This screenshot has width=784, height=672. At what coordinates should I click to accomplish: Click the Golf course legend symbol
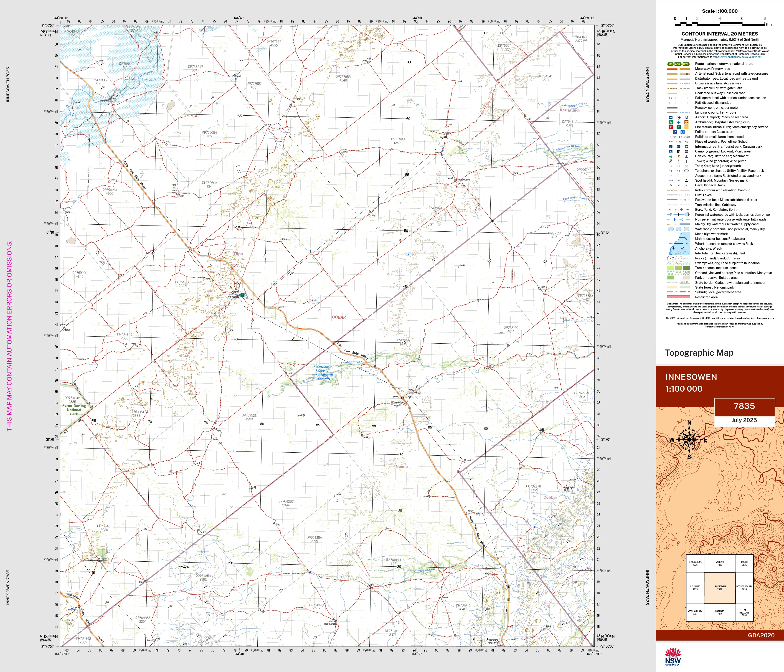670,156
